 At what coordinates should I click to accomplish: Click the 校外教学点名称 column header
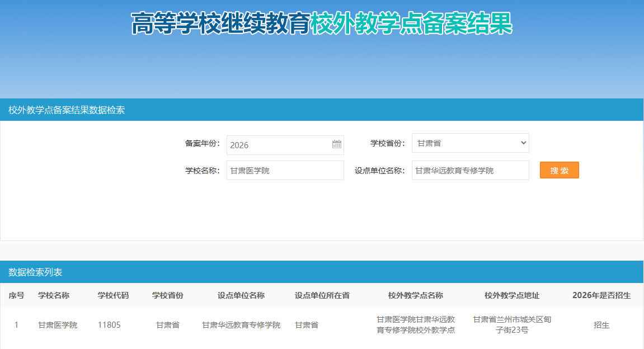(416, 295)
